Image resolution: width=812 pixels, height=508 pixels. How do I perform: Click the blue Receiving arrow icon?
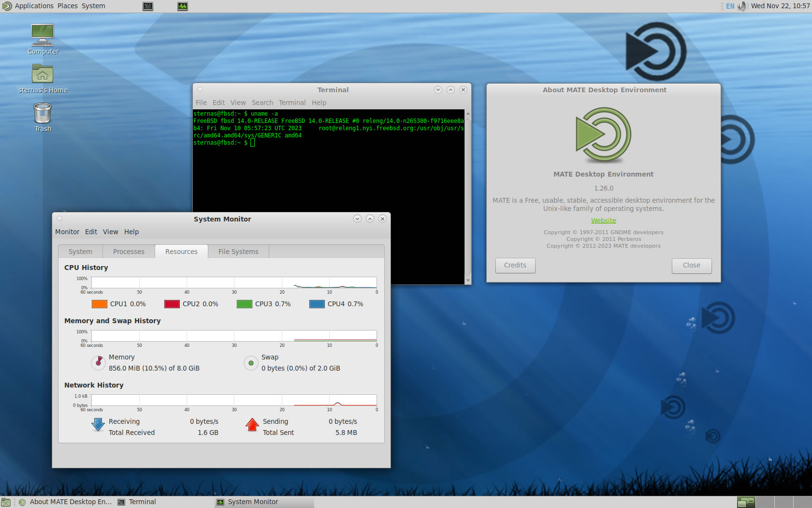point(98,425)
